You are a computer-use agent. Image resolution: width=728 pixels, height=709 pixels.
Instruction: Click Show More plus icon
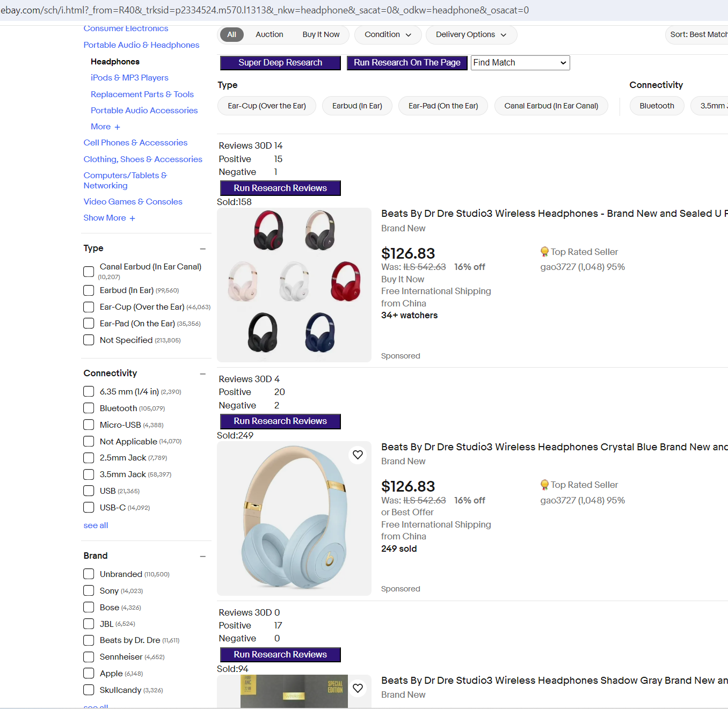click(132, 218)
